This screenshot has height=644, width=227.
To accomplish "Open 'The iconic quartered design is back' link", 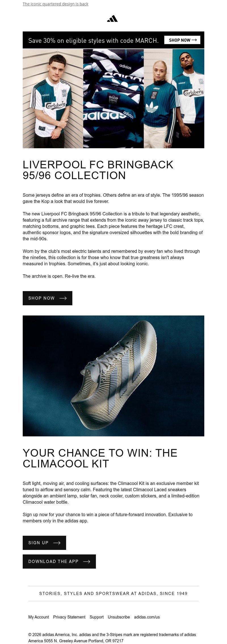I will click(56, 4).
